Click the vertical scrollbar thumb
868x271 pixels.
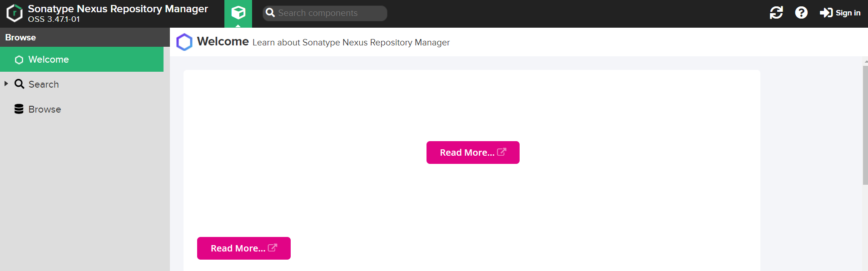[x=865, y=125]
